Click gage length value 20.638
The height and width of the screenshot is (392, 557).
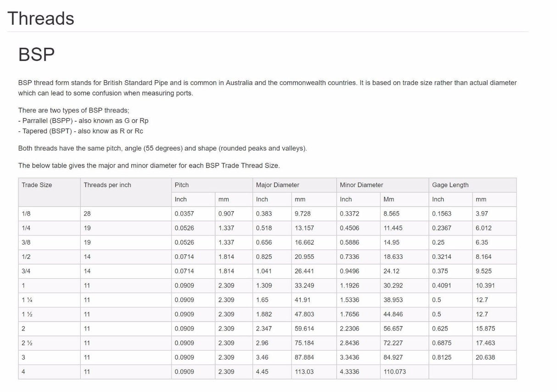[x=485, y=357]
